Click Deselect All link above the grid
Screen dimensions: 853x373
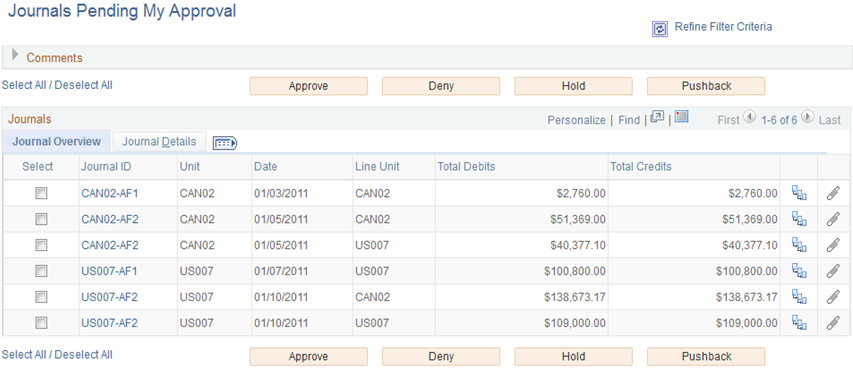tap(84, 85)
